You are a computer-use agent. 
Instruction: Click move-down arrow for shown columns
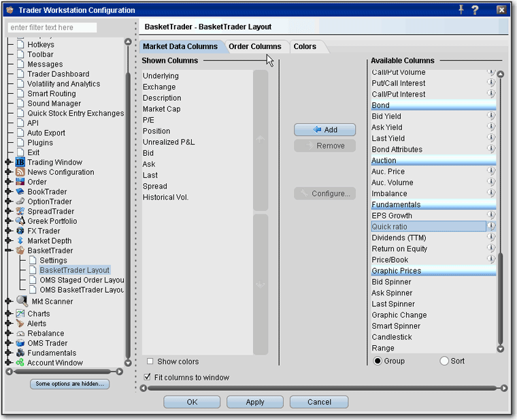[x=261, y=284]
